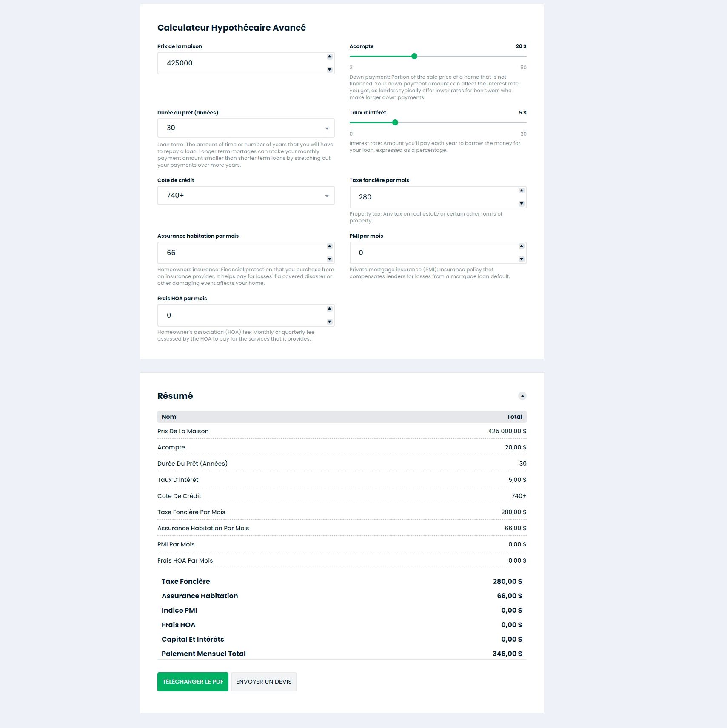The image size is (727, 728).
Task: Click the Taux d'intérêt slider handle
Action: [x=395, y=122]
